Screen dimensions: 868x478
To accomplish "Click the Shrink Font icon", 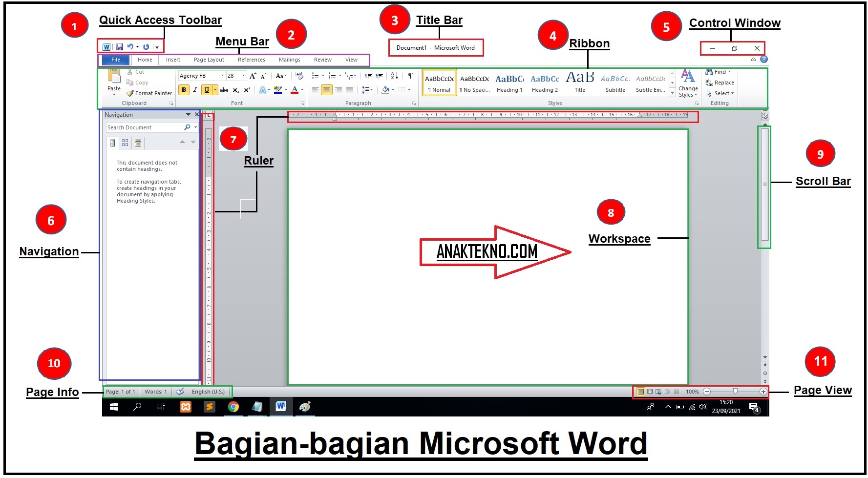I will pos(264,76).
